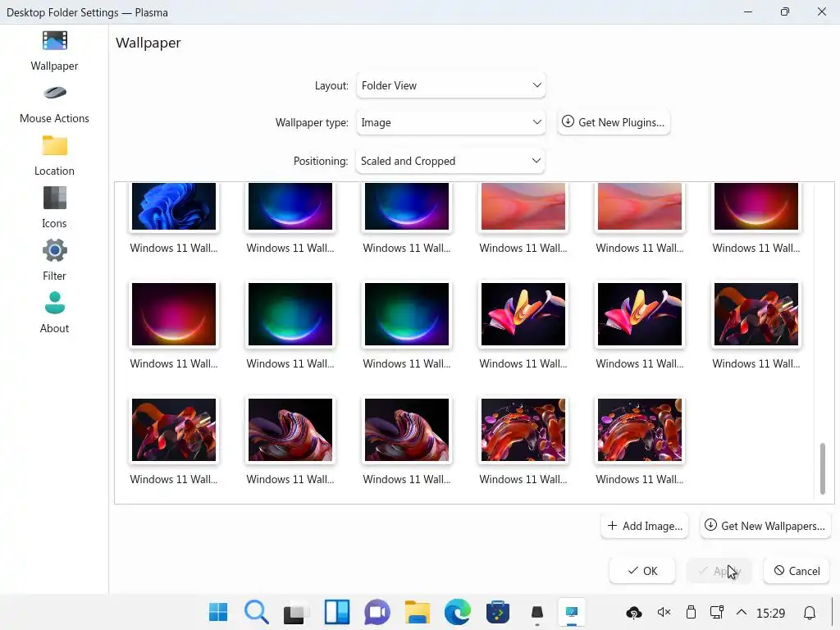The height and width of the screenshot is (630, 840).
Task: Open removable devices USB tray icon
Action: coord(691,612)
